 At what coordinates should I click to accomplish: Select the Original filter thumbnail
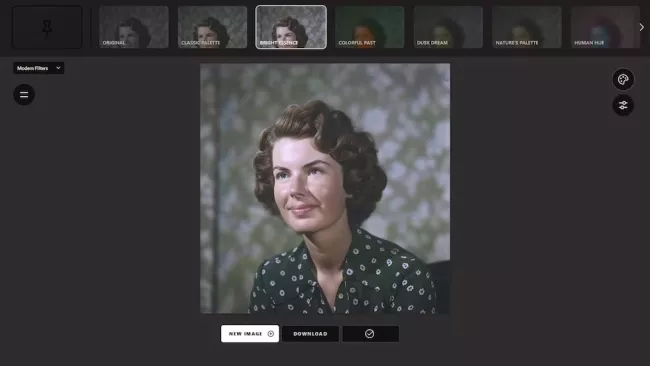click(x=133, y=27)
